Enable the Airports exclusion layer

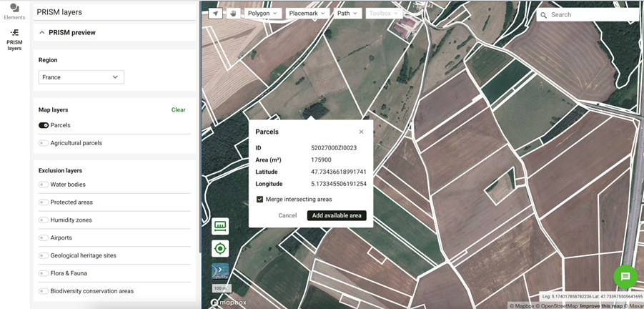[x=44, y=237]
